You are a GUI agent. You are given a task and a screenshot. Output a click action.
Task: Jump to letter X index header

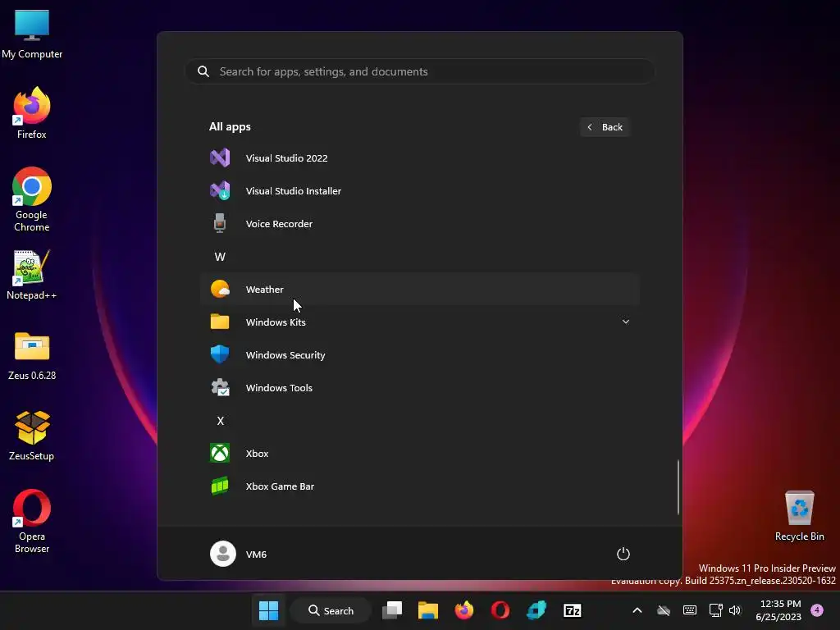[x=220, y=421]
